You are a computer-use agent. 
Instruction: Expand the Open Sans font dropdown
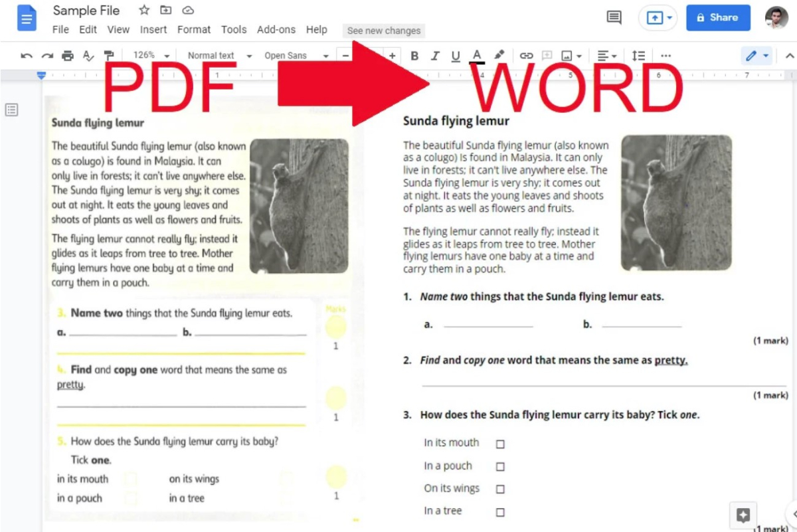[x=295, y=56]
